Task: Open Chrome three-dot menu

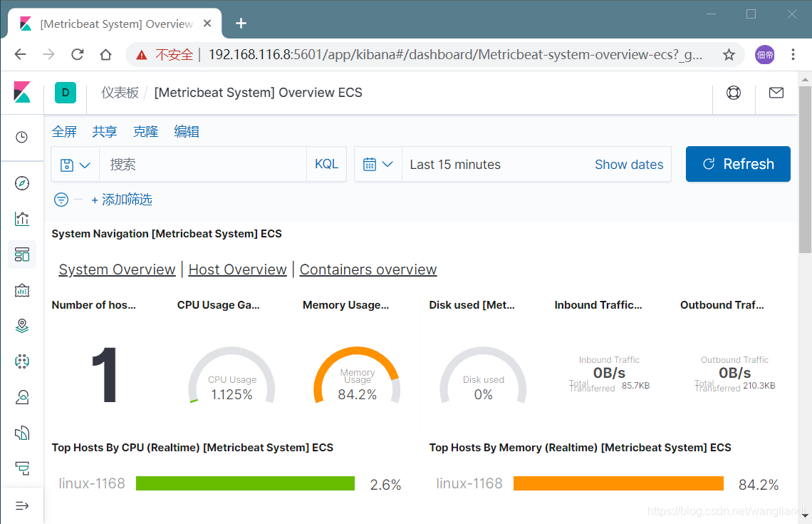Action: (793, 54)
